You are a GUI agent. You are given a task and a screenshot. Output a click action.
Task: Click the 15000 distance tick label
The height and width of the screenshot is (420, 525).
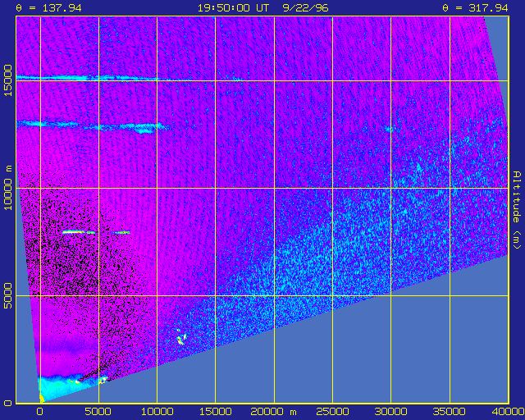pyautogui.click(x=215, y=412)
